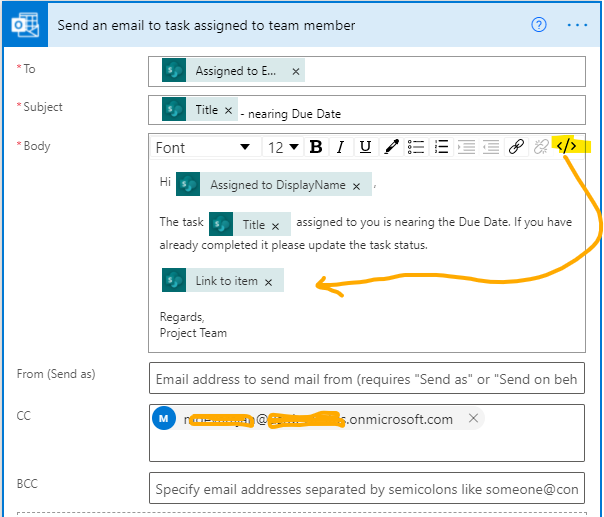This screenshot has width=604, height=517.
Task: Click the unlink icon
Action: (x=541, y=147)
